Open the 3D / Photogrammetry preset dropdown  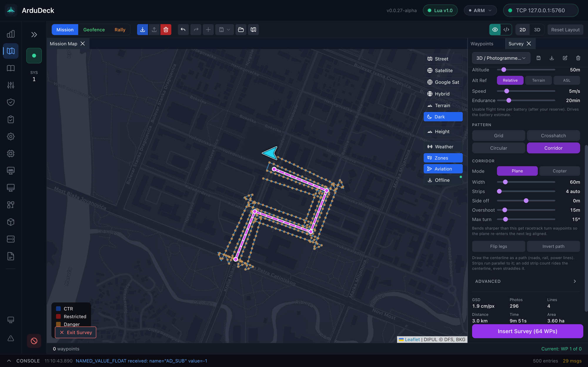point(501,58)
